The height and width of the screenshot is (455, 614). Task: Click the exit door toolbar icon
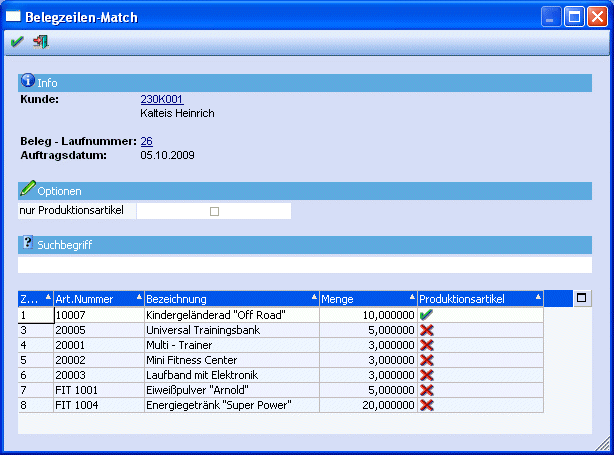pos(40,42)
